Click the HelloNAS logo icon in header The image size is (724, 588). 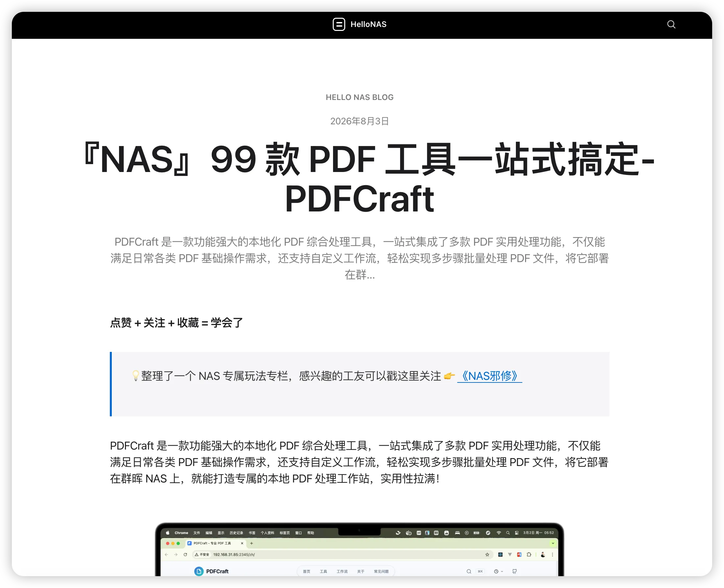click(339, 24)
